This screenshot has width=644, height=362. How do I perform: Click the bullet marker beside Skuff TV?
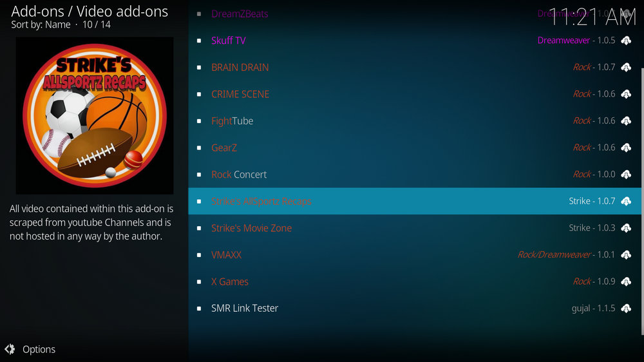[199, 41]
